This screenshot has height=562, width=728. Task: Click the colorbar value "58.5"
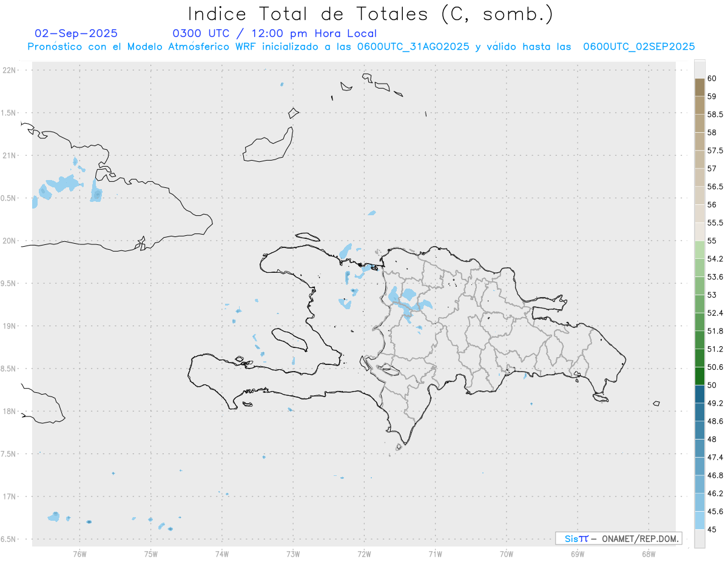715,114
